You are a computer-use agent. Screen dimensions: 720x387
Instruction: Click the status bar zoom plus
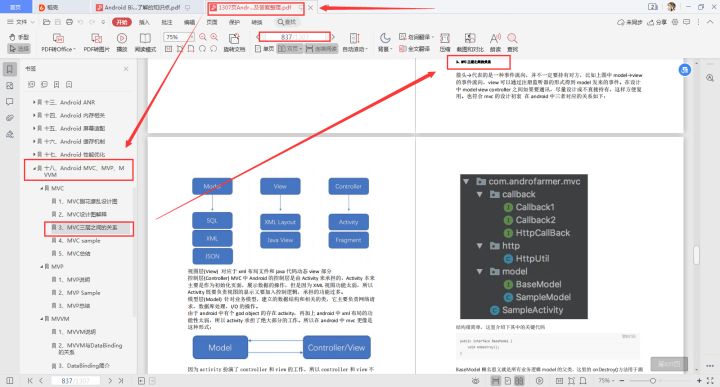[x=699, y=381]
